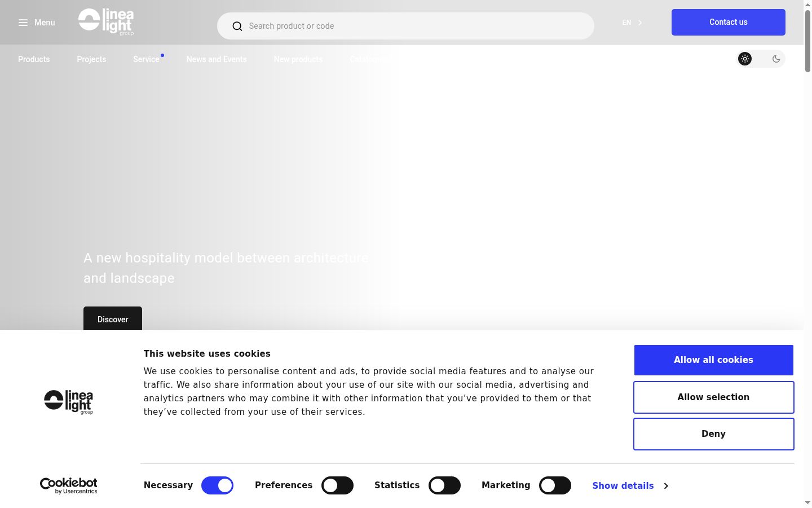Click the search magnifier icon
The image size is (812, 508).
pos(237,26)
